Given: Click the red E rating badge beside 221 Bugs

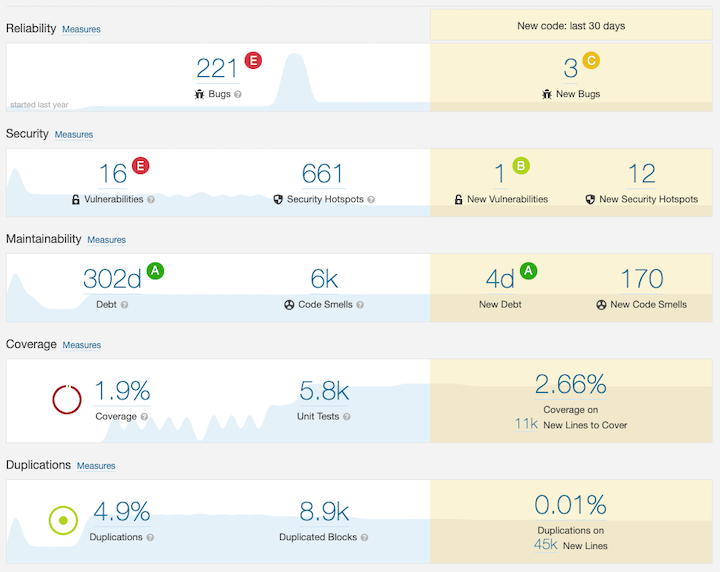Looking at the screenshot, I should pyautogui.click(x=253, y=61).
